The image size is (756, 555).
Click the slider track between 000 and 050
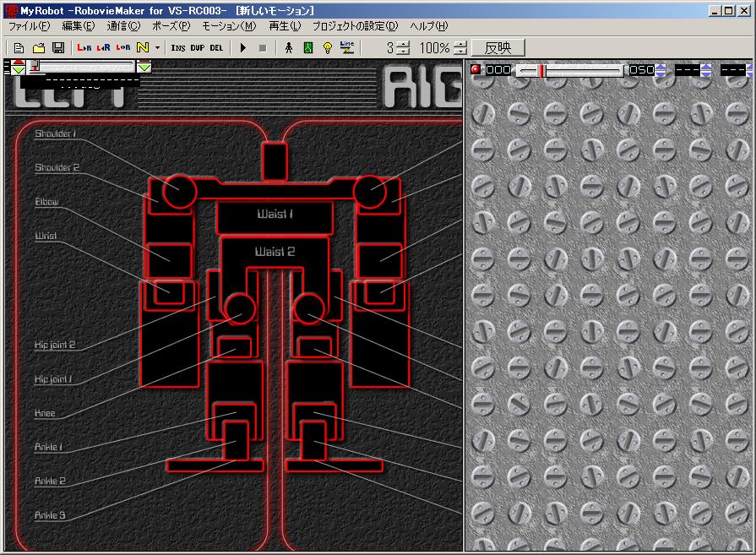(x=570, y=71)
